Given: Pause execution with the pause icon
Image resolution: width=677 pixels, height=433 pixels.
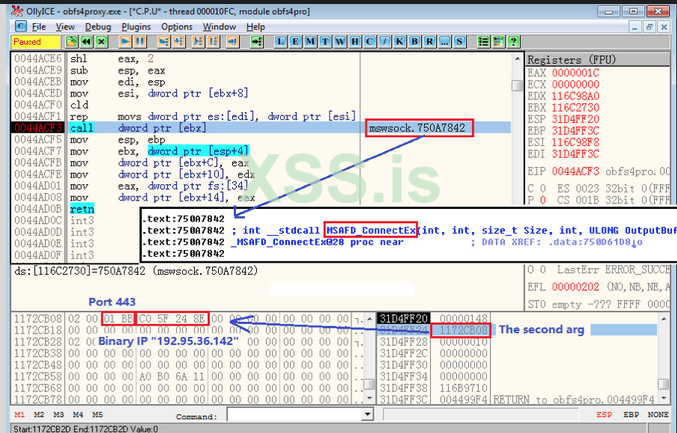Looking at the screenshot, I should point(140,42).
